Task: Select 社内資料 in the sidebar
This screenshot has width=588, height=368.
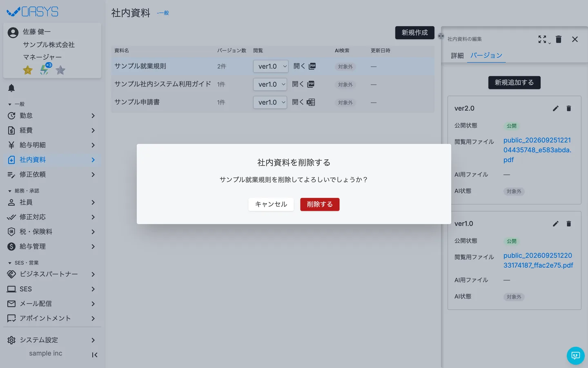Action: [x=52, y=160]
